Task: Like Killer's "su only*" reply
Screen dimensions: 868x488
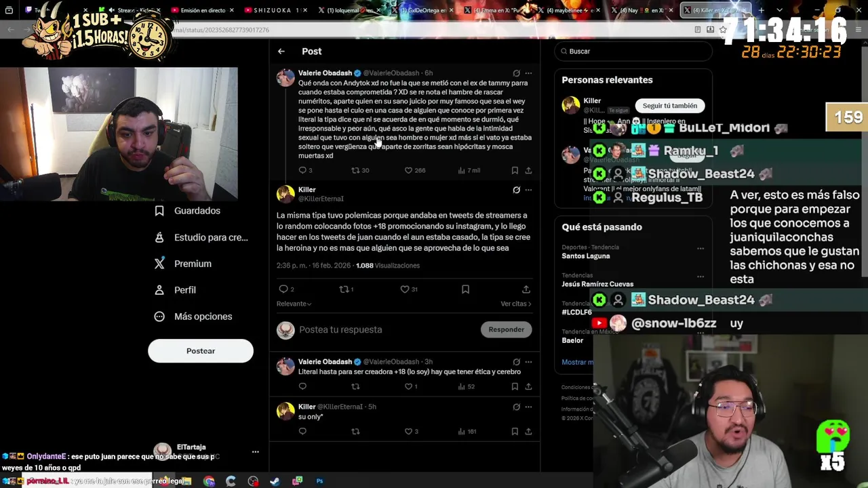Action: [x=411, y=431]
